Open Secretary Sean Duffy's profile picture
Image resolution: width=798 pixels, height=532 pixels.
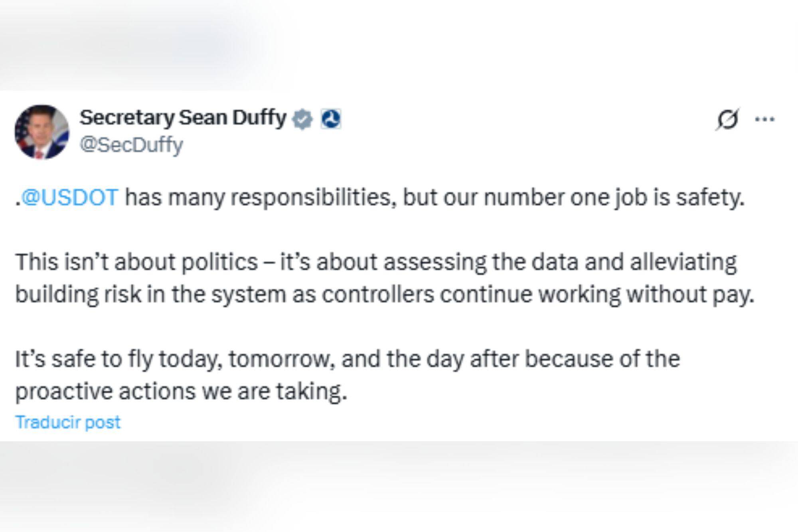click(x=41, y=132)
